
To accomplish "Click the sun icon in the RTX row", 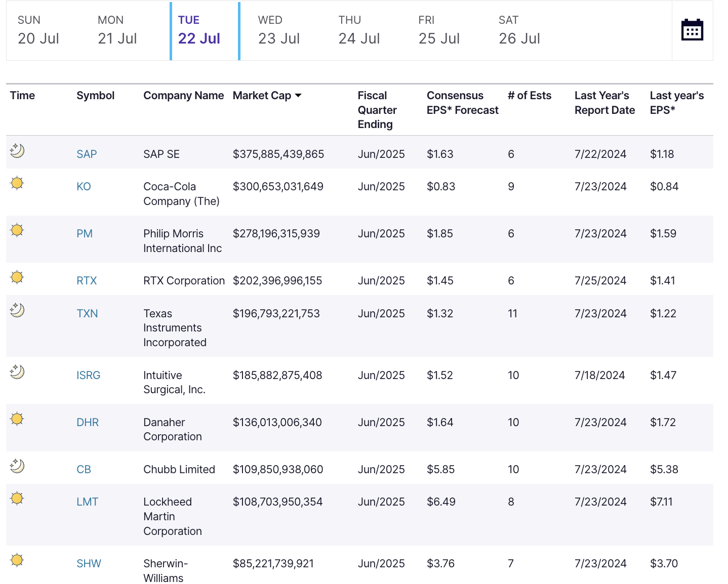I will [x=17, y=277].
